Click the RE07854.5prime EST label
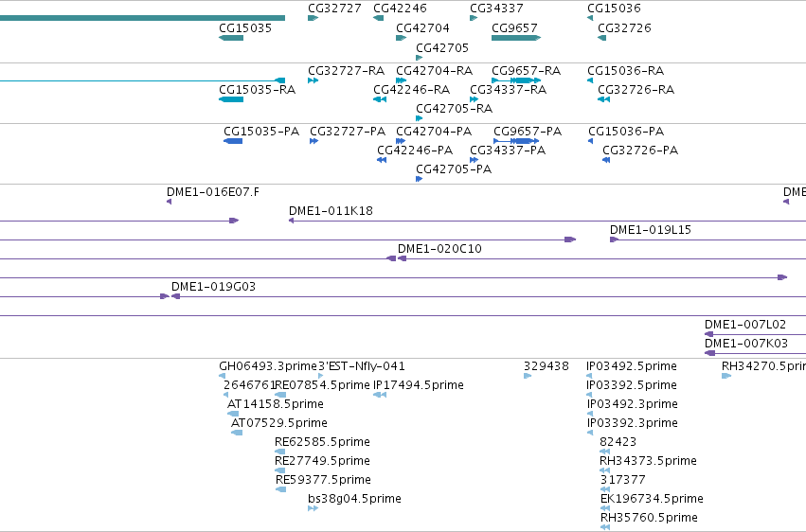Viewport: 806px width, 532px height. [x=322, y=385]
